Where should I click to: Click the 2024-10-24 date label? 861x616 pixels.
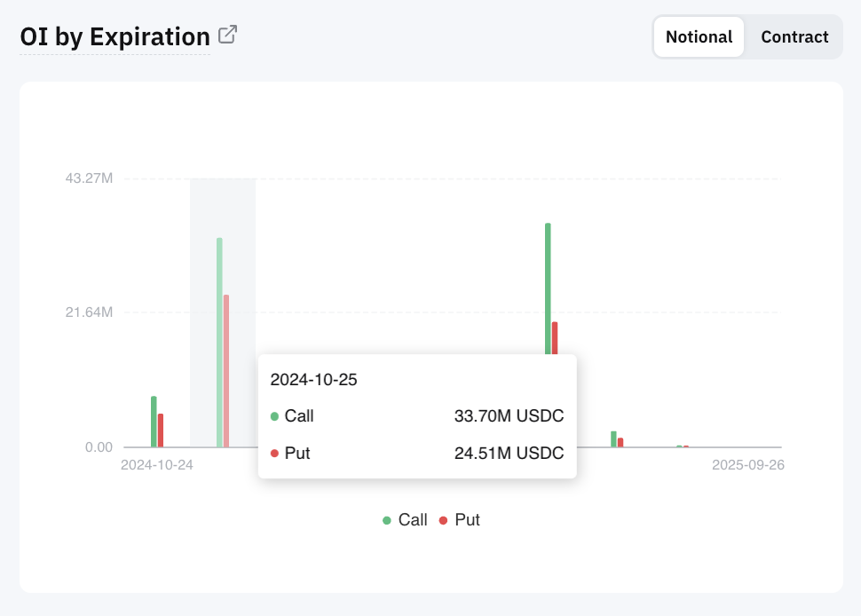[x=157, y=465]
